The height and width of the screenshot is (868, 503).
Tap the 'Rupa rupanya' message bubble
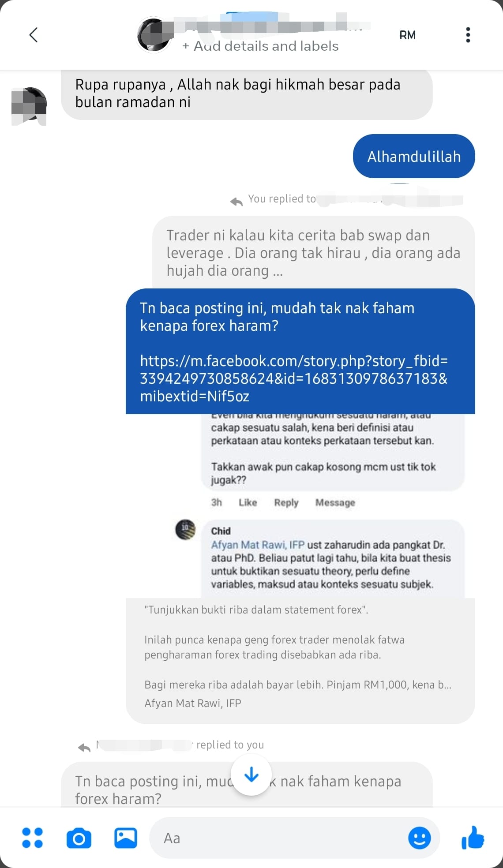(247, 94)
